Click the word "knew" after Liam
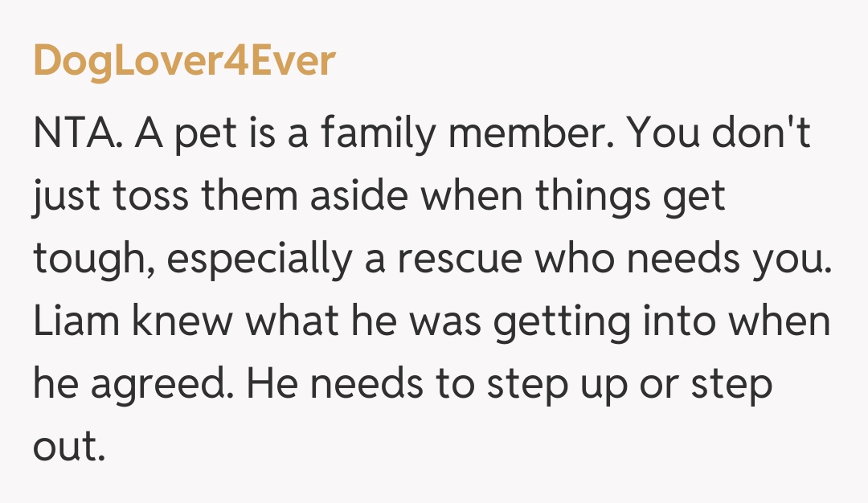The image size is (868, 503). (170, 322)
